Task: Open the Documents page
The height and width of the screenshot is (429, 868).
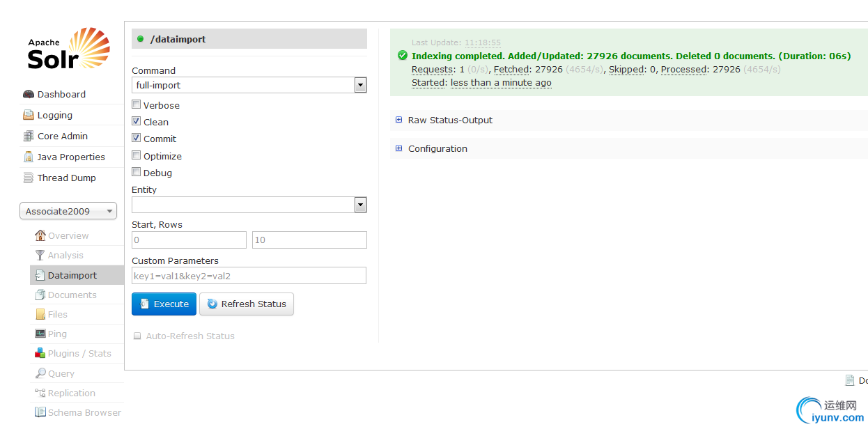Action: click(x=72, y=295)
